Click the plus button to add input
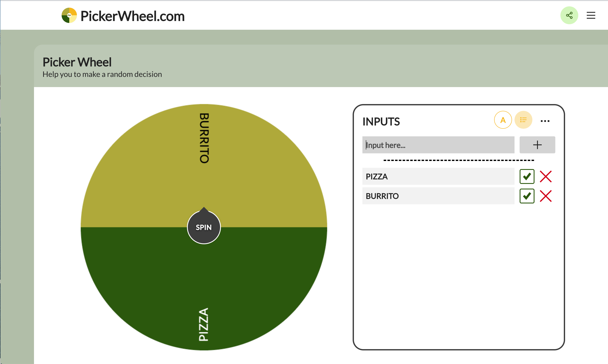Viewport: 608px width, 364px height. pyautogui.click(x=537, y=145)
